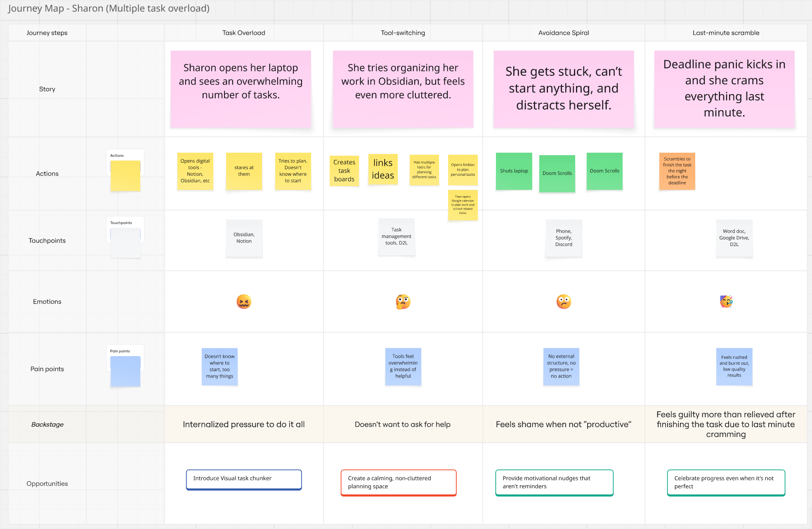Image resolution: width=812 pixels, height=529 pixels.
Task: Click the 'Feels shame when not "productive"' text
Action: [564, 424]
